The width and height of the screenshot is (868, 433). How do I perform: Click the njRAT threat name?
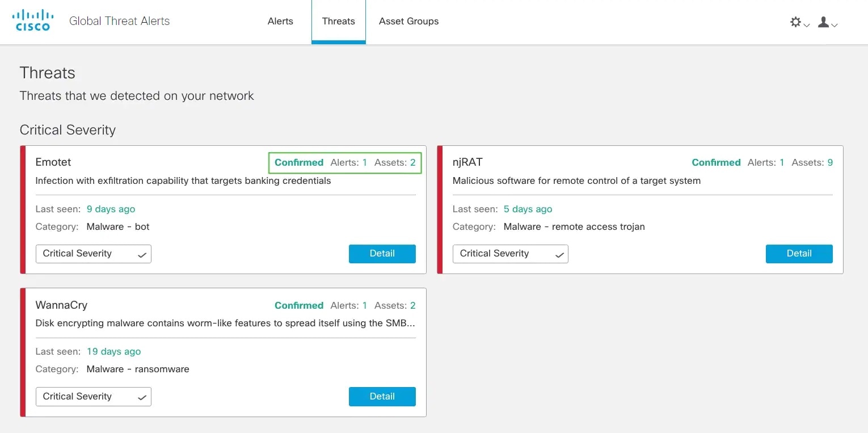point(467,162)
